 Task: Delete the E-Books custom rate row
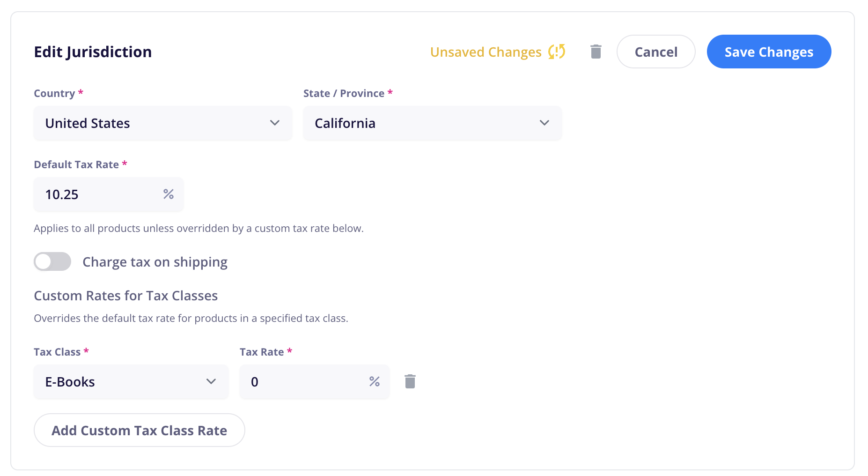click(x=410, y=381)
